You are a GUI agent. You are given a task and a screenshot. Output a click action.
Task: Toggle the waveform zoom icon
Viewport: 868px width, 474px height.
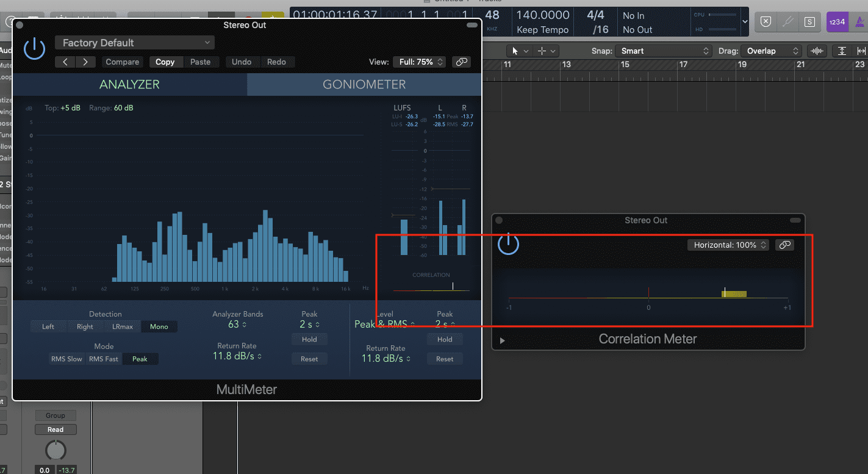816,51
